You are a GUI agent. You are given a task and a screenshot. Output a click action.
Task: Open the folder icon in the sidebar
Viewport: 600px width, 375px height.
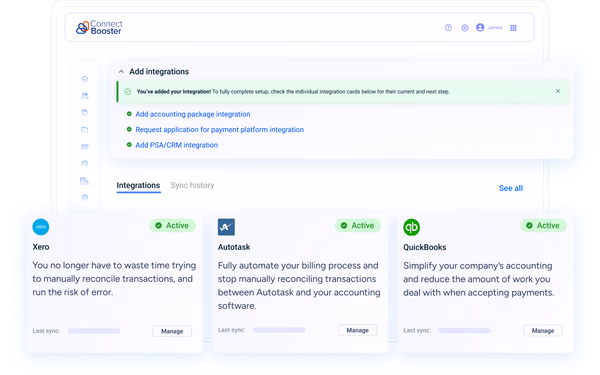[x=85, y=130]
